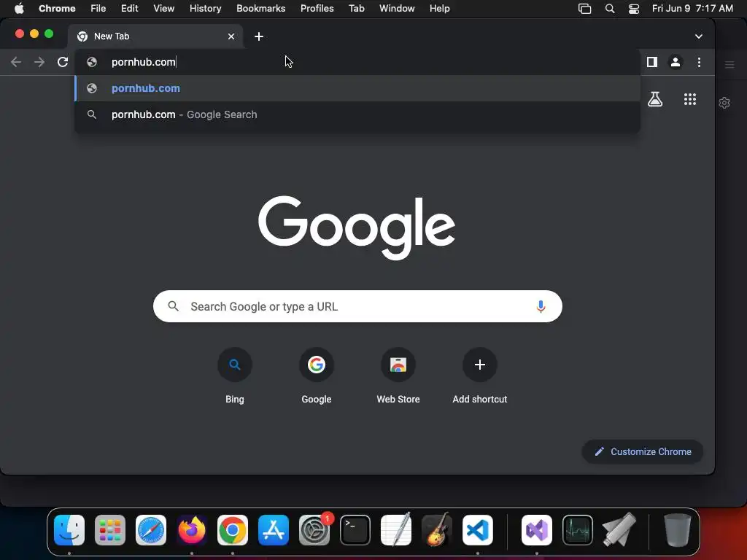Viewport: 747px width, 560px height.
Task: Open System Preferences from the Dock
Action: [x=314, y=530]
